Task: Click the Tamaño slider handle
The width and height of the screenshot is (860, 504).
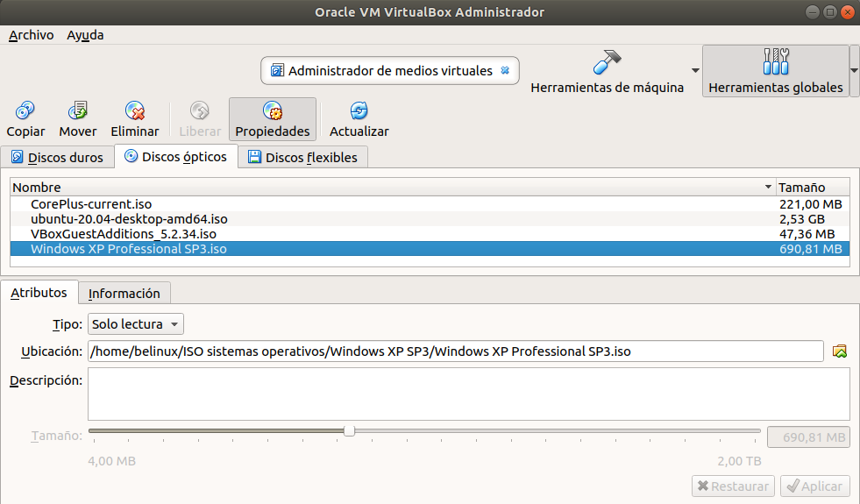Action: pos(349,431)
